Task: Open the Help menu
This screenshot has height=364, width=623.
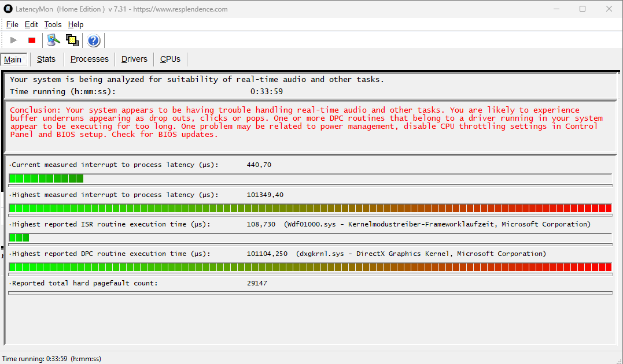Action: tap(76, 24)
